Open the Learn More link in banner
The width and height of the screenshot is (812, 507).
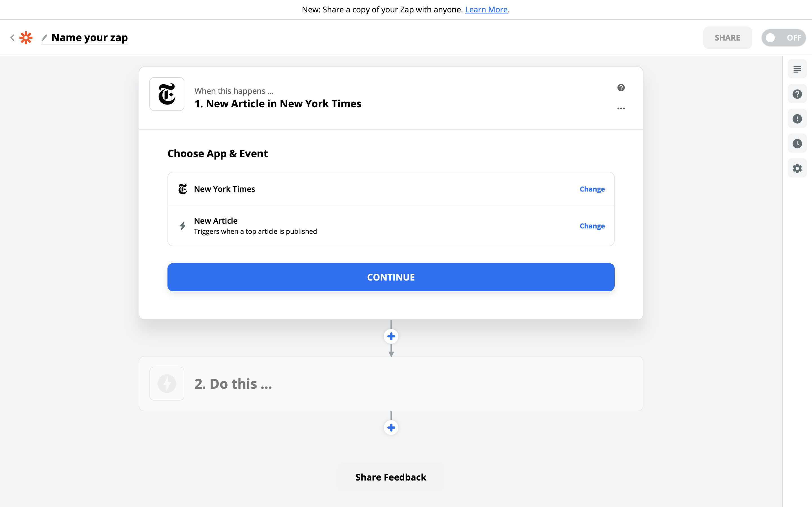pyautogui.click(x=486, y=9)
